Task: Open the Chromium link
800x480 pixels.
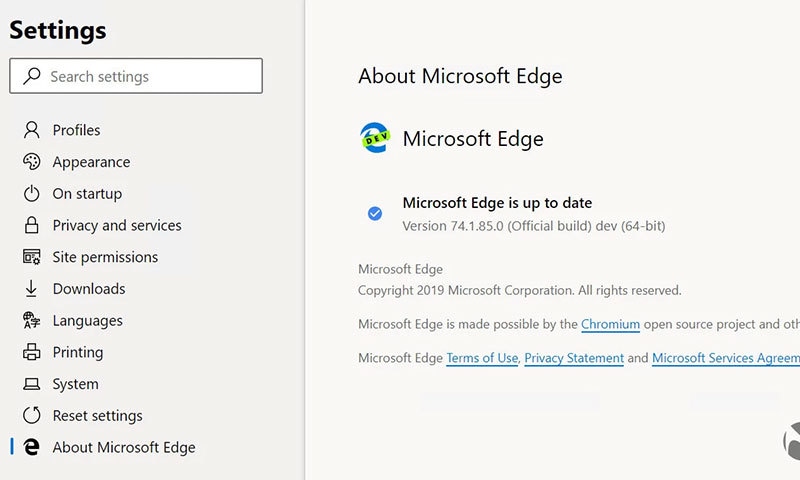Action: tap(610, 324)
